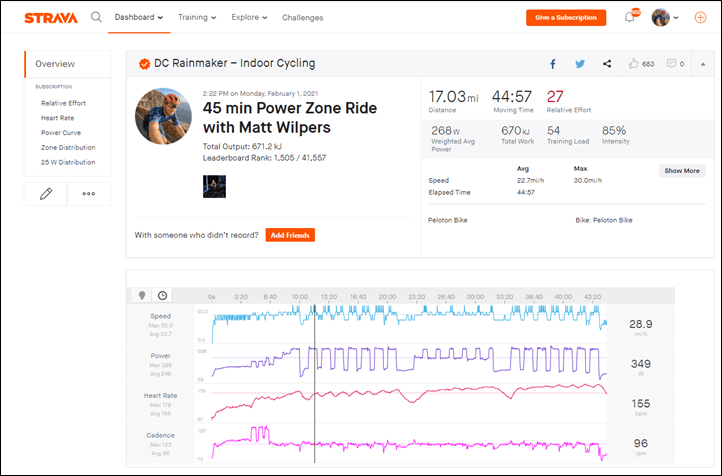Open the three-dots more actions menu
Viewport: 722px width, 476px height.
pos(89,194)
